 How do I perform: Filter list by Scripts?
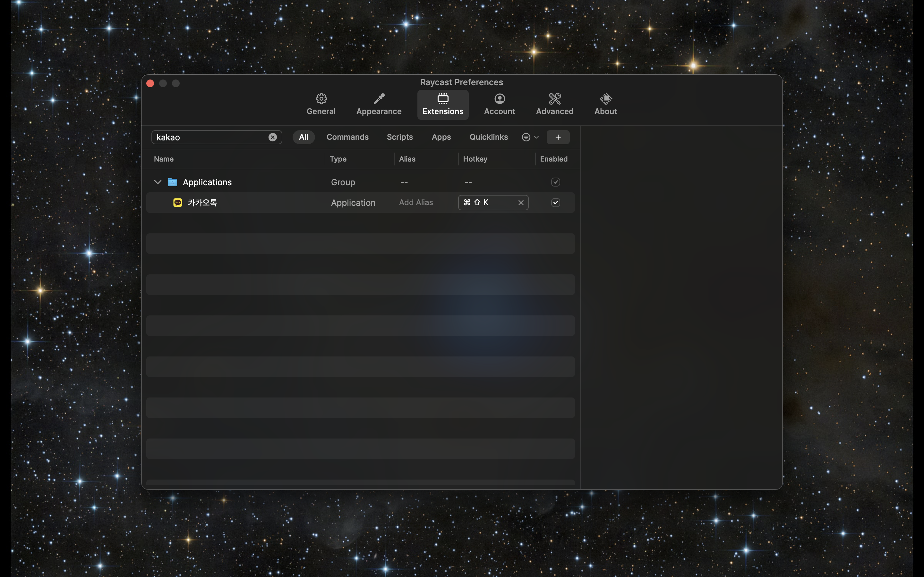tap(399, 138)
